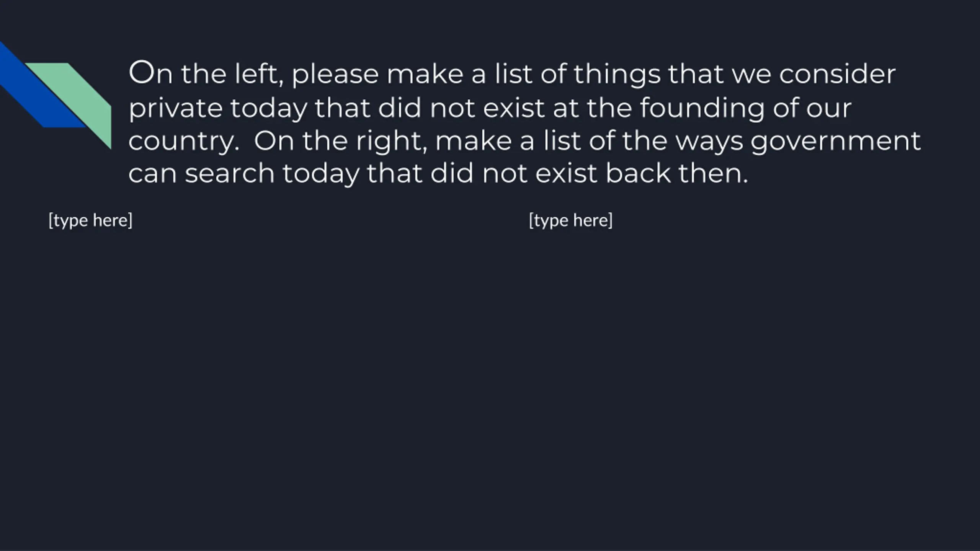The width and height of the screenshot is (980, 551).
Task: Place cursor on the word "things"
Action: 617,75
